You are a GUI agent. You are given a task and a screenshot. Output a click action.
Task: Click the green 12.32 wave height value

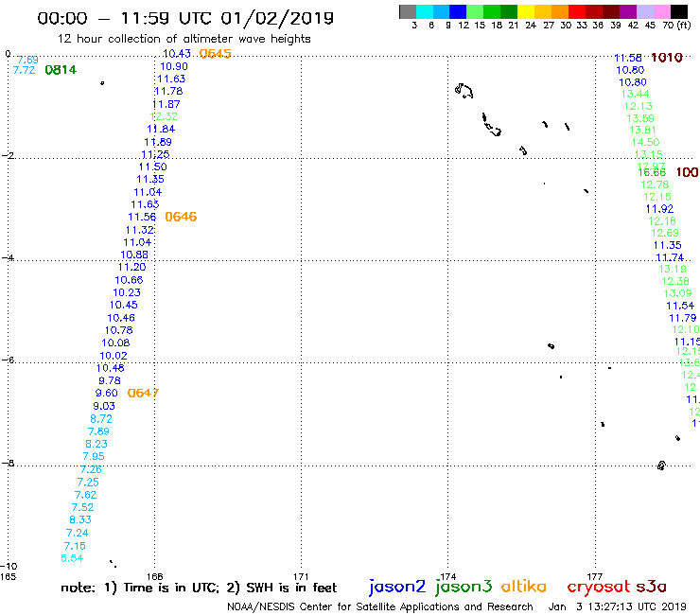pyautogui.click(x=164, y=116)
